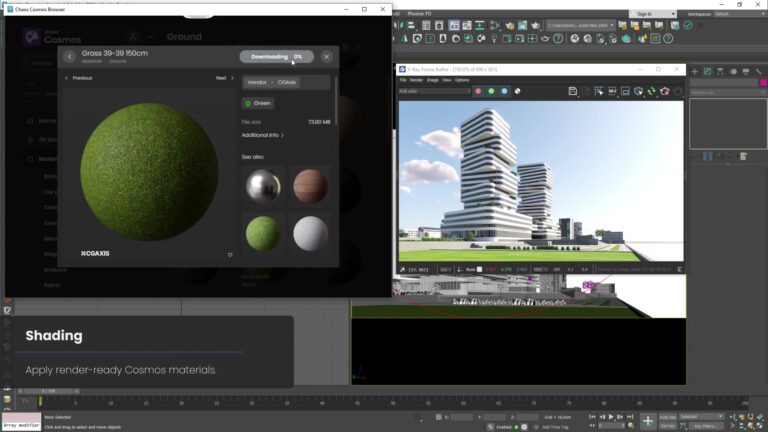Play the animation
This screenshot has width=768, height=432.
pyautogui.click(x=611, y=417)
